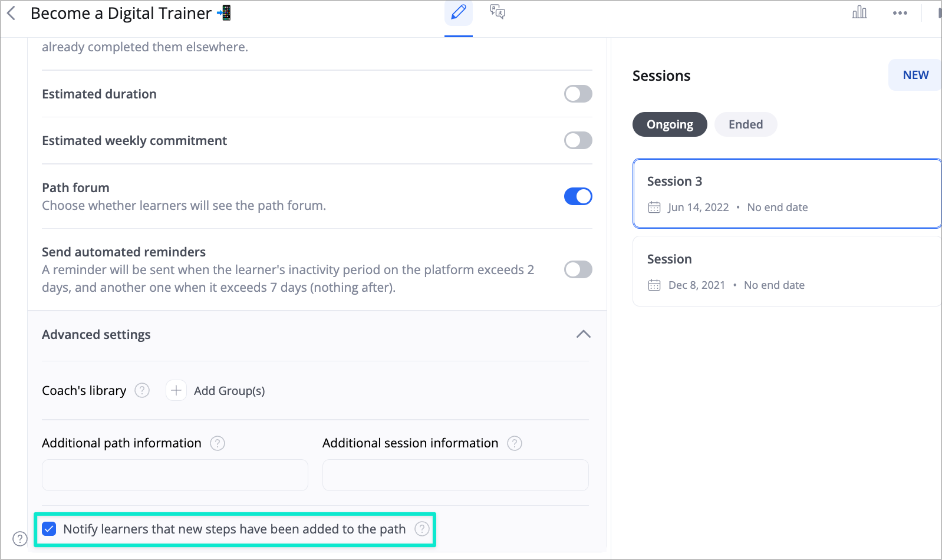Uncheck Notify learners of new steps
Image resolution: width=942 pixels, height=560 pixels.
pyautogui.click(x=50, y=529)
